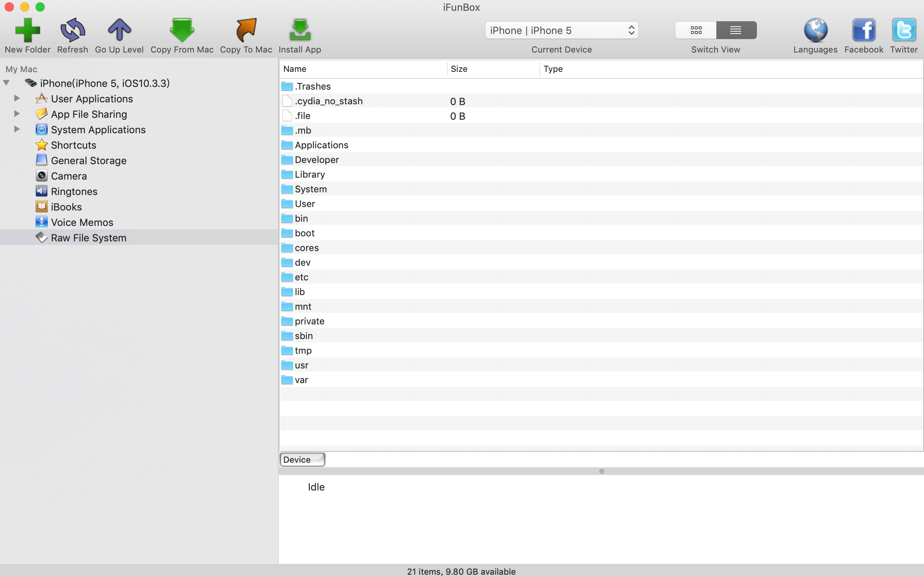The height and width of the screenshot is (577, 924).
Task: Collapse the iPhone device tree
Action: tap(7, 83)
